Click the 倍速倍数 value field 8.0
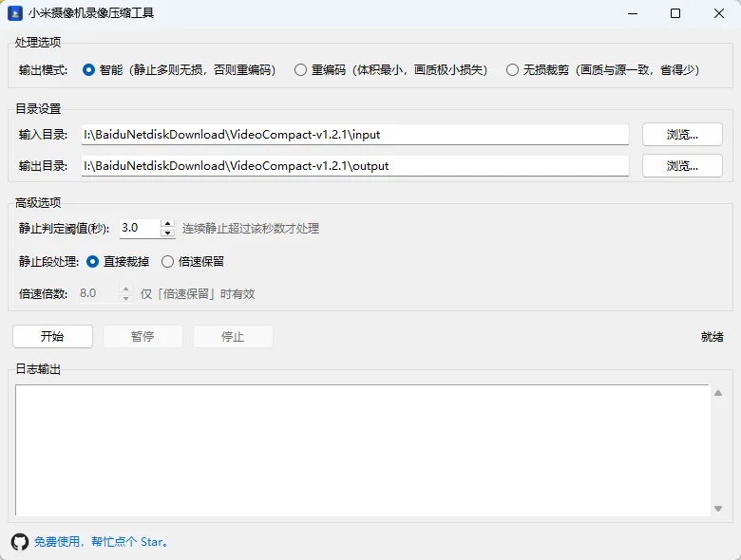The height and width of the screenshot is (560, 741). tap(97, 293)
